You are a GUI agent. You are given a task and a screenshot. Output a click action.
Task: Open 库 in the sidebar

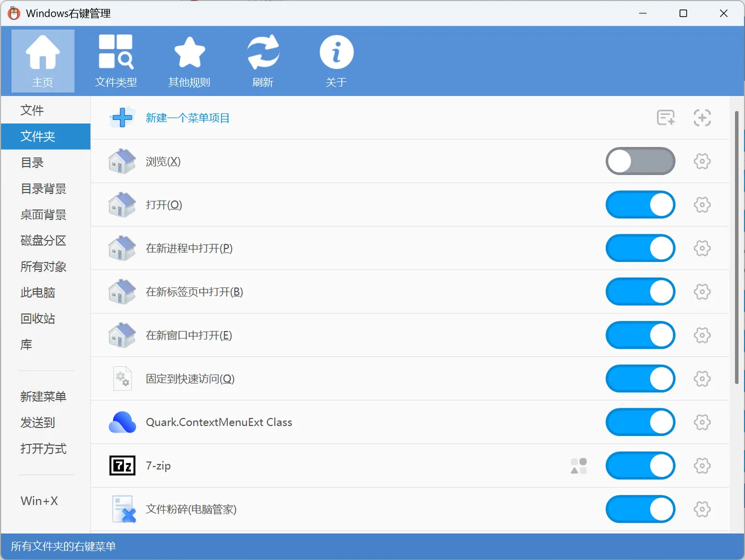[46, 344]
